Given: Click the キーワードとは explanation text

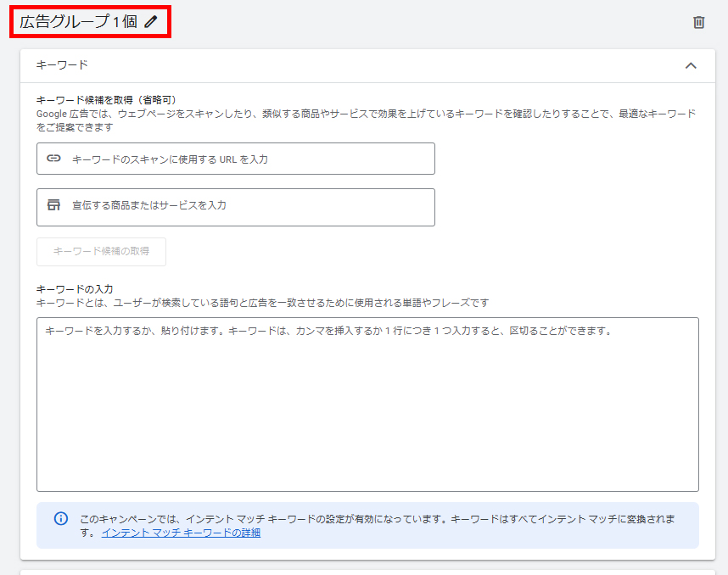Looking at the screenshot, I should pyautogui.click(x=262, y=303).
